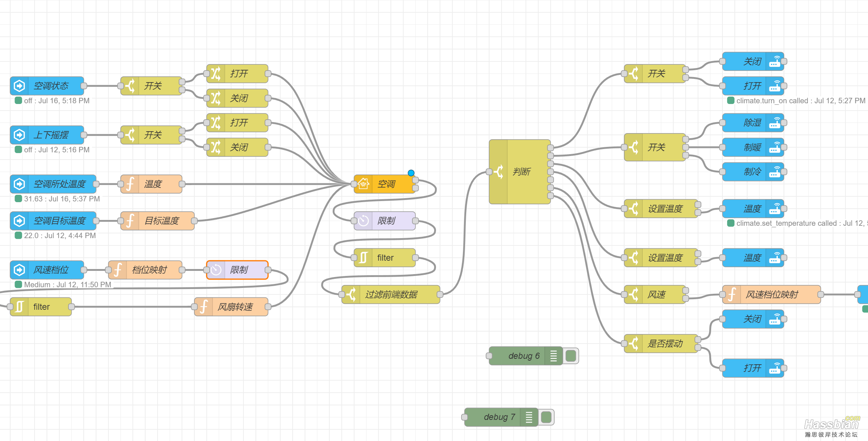The height and width of the screenshot is (441, 868).
Task: Select the 是否摆动 switch icon
Action: (x=633, y=344)
